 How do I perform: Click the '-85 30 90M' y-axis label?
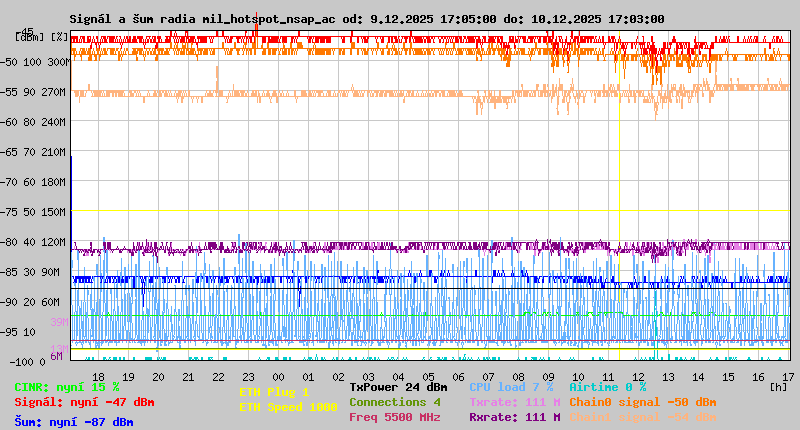30,272
